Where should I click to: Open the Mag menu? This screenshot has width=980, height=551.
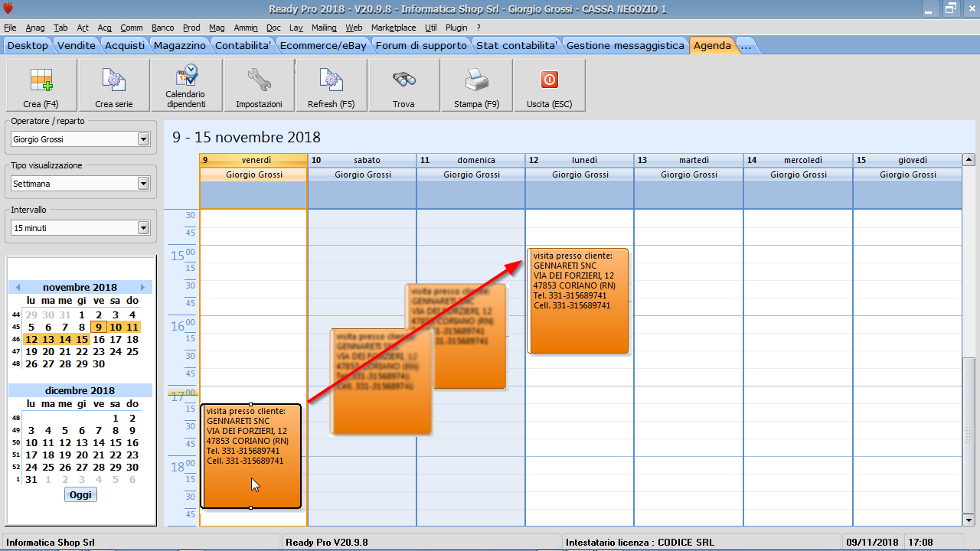click(x=217, y=28)
